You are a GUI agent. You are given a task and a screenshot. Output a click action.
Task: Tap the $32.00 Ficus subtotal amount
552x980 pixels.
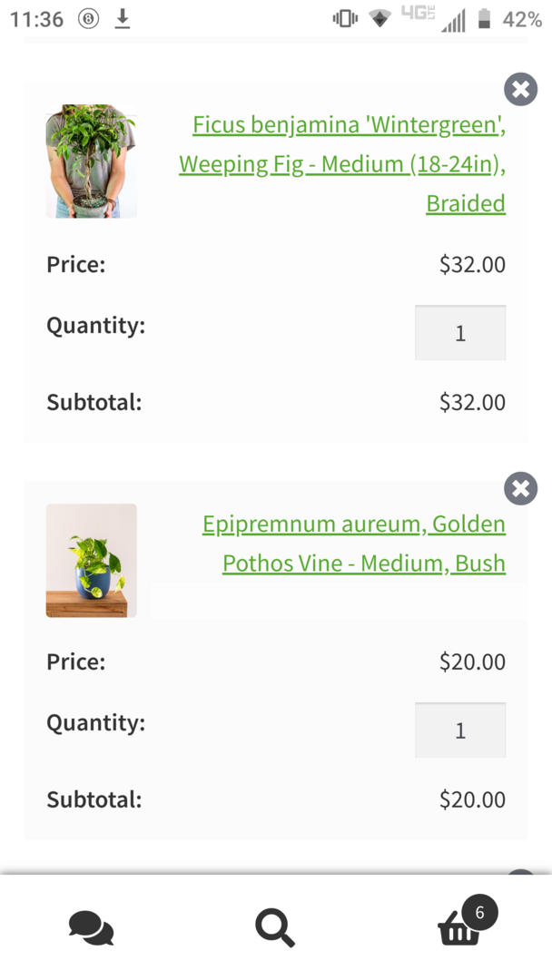click(x=472, y=402)
